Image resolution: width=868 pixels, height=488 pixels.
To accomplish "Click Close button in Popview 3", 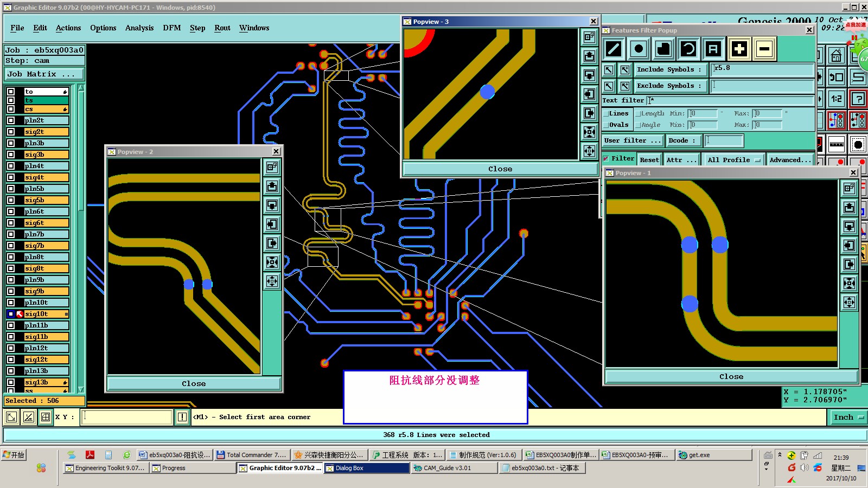I will tap(500, 169).
